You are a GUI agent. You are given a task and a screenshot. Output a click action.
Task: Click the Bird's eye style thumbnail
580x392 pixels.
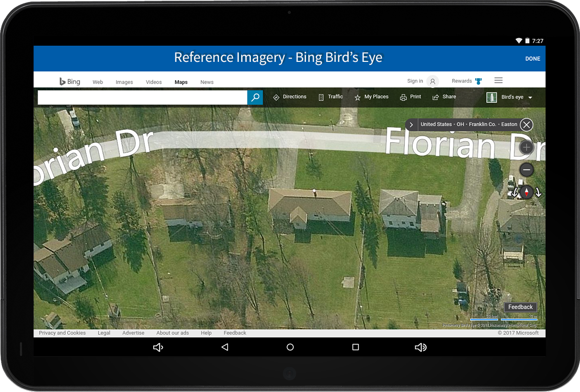pos(492,97)
